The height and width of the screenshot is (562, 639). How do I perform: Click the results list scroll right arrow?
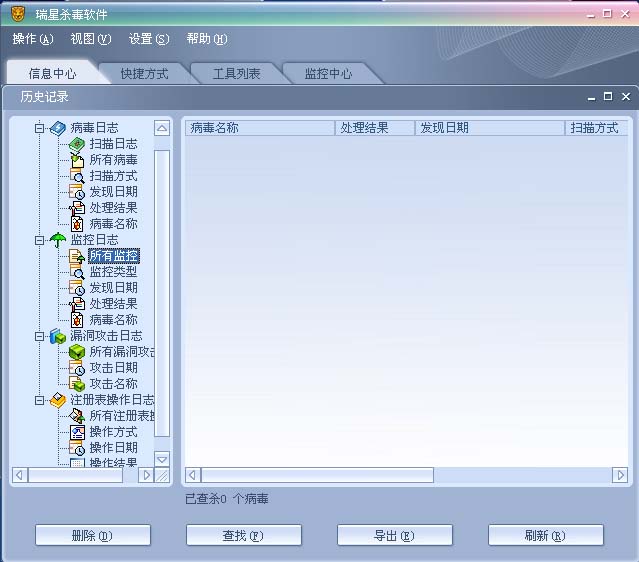point(620,475)
